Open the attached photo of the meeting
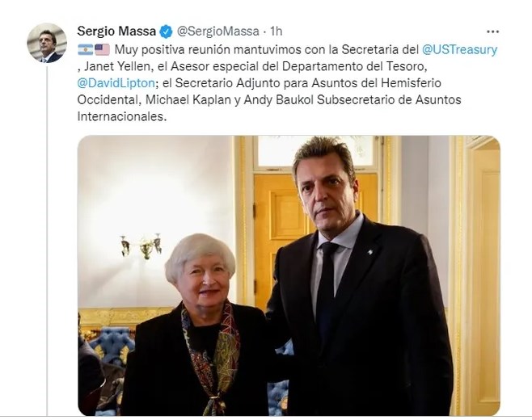The width and height of the screenshot is (532, 420). point(289,275)
